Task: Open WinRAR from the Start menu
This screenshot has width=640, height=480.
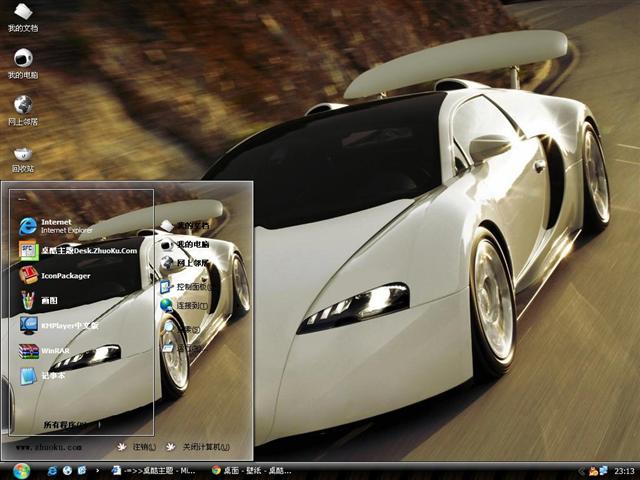Action: (x=54, y=351)
